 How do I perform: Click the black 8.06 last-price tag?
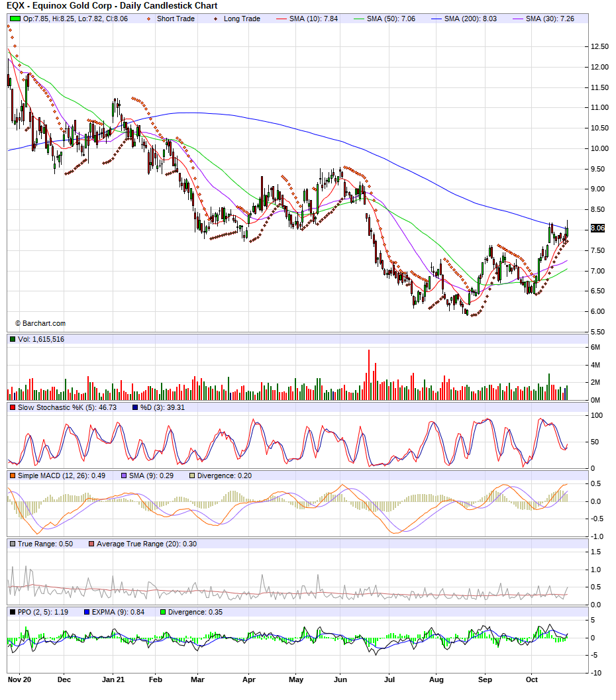[x=597, y=228]
